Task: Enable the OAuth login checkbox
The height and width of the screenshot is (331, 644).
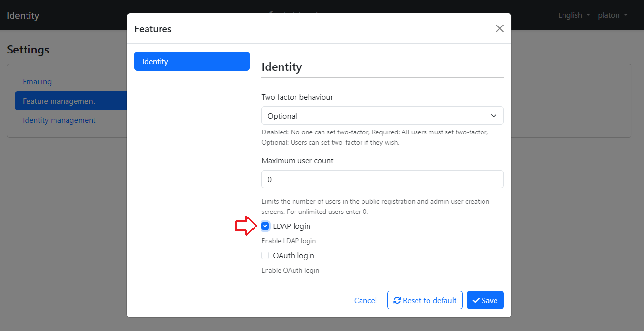Action: [265, 255]
